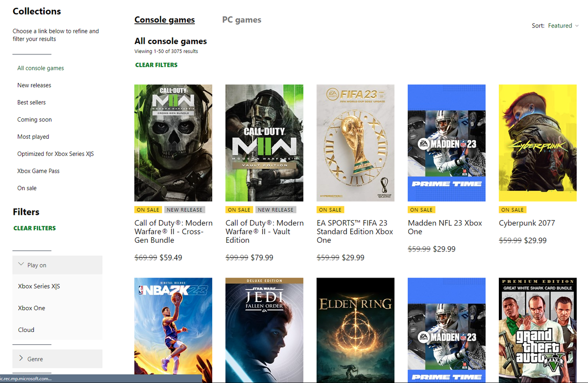Screen dimensions: 588x383
Task: Expand the Genre filter section
Action: (57, 359)
